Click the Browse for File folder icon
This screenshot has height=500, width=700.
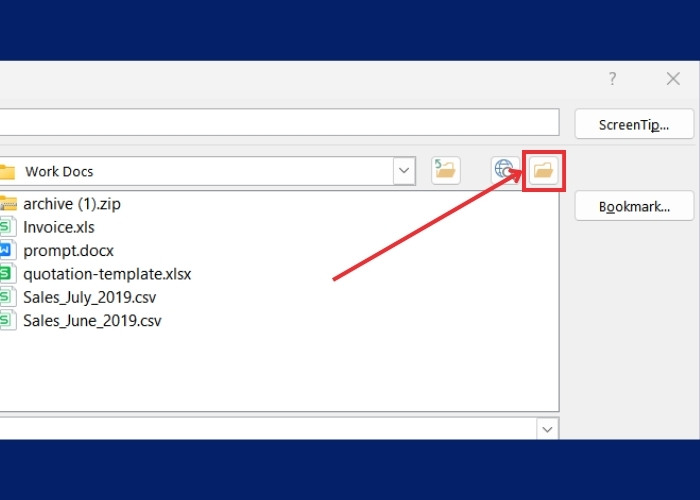coord(543,171)
